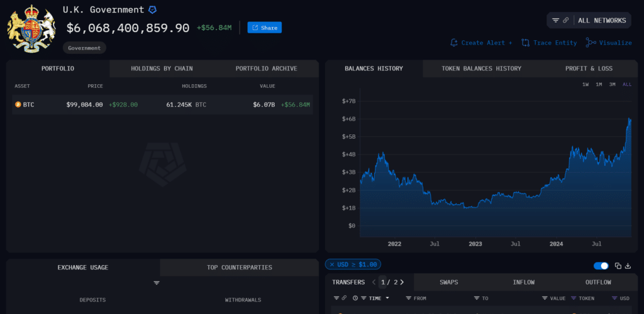
Task: Click the copy icon above the transfers table
Action: tap(618, 266)
